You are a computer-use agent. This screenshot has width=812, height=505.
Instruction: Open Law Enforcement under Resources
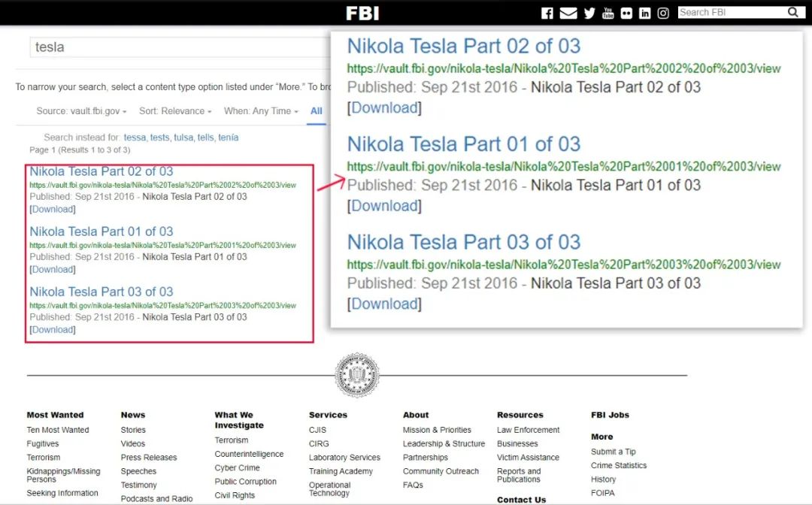pyautogui.click(x=529, y=429)
